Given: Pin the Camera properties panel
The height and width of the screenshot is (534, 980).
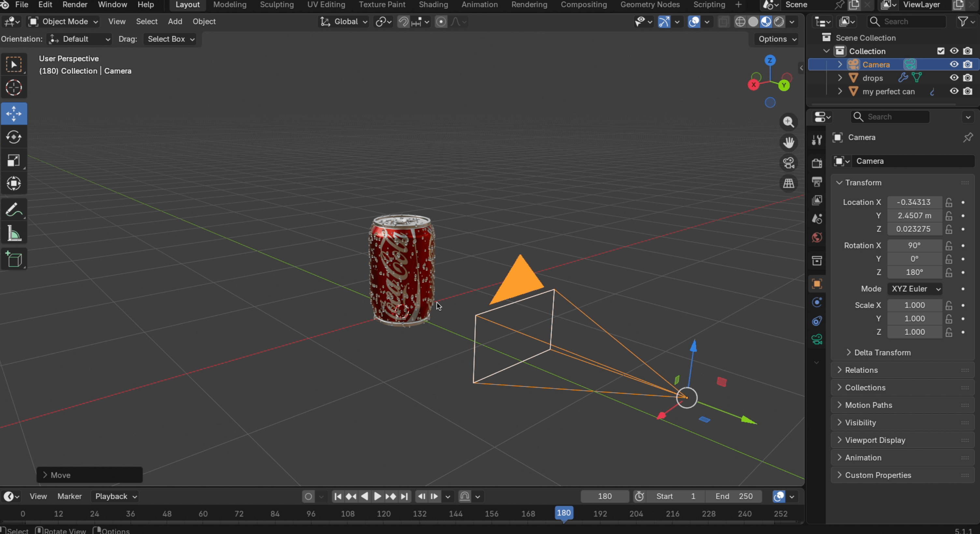Looking at the screenshot, I should coord(967,137).
